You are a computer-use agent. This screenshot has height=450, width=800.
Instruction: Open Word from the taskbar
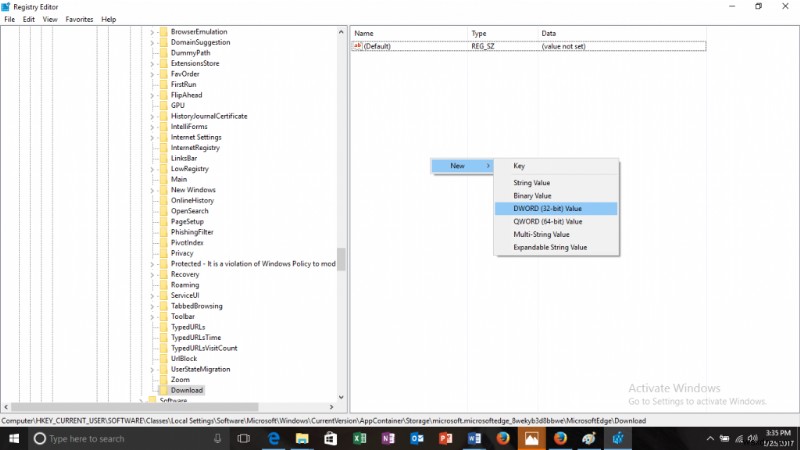pos(474,438)
